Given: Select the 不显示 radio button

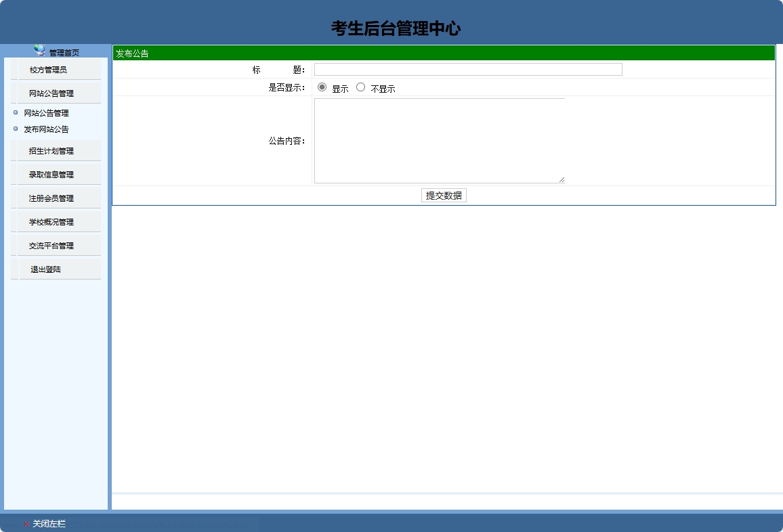Looking at the screenshot, I should pyautogui.click(x=360, y=87).
